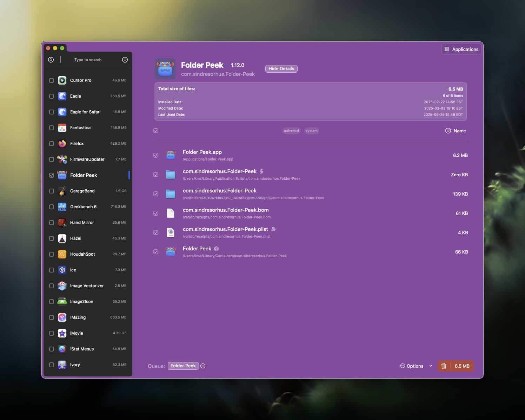
Task: Open the Name sort order menu
Action: click(459, 131)
